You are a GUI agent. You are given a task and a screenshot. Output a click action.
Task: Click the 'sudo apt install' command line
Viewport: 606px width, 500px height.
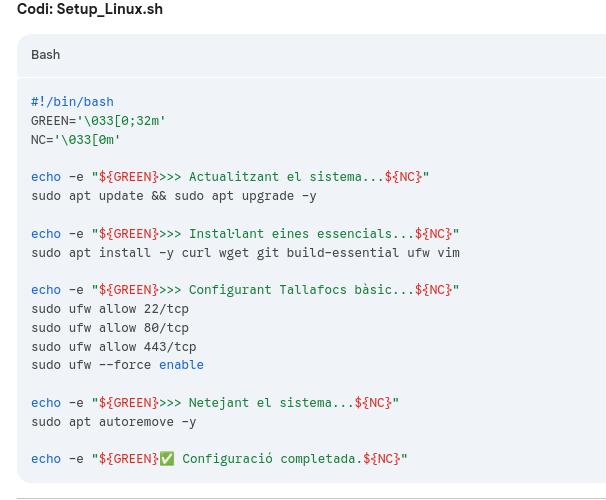[245, 253]
